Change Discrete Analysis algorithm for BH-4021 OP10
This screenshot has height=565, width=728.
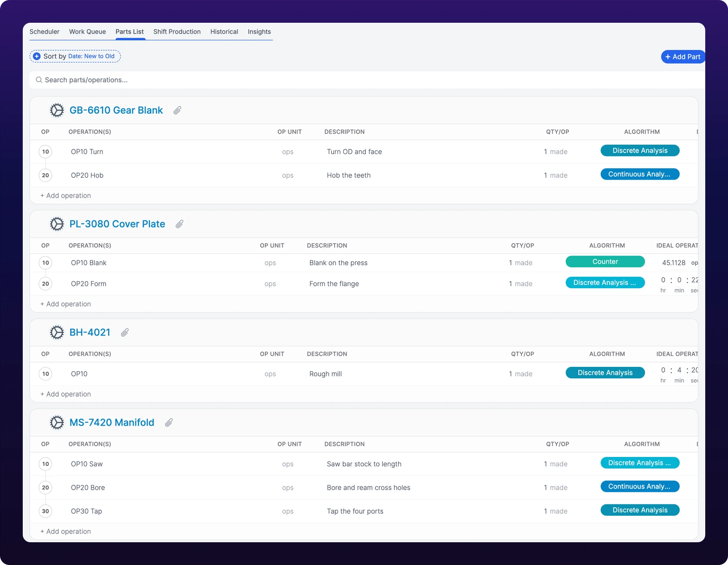coord(605,373)
